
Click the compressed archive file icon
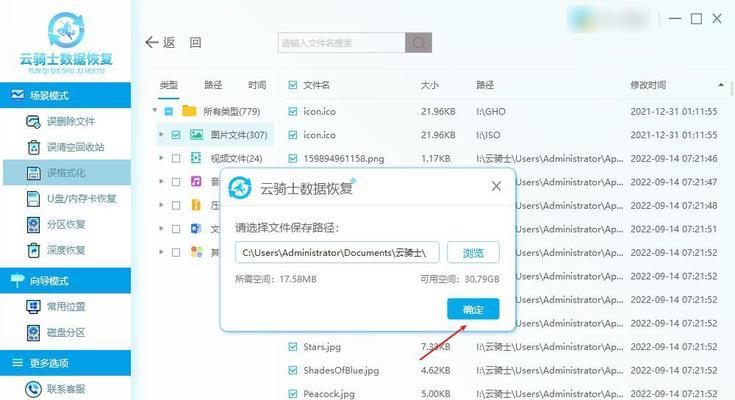point(196,204)
